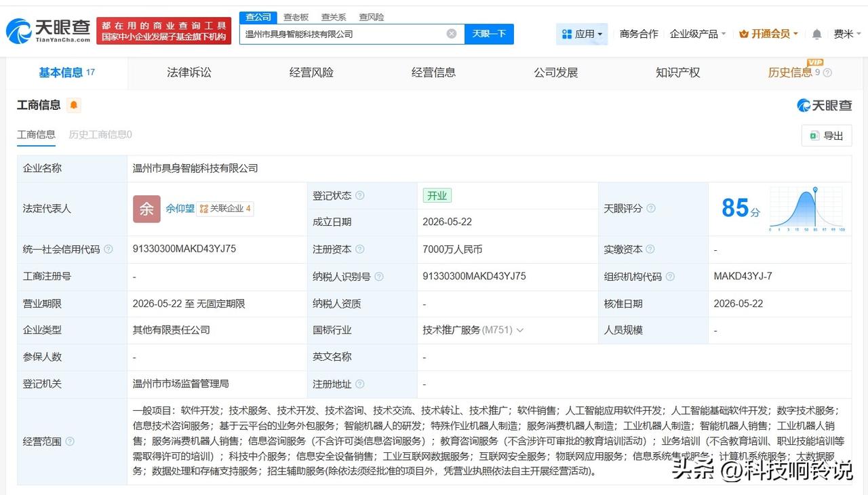Switch to the 基本信息 tab
The width and height of the screenshot is (868, 495).
(66, 73)
